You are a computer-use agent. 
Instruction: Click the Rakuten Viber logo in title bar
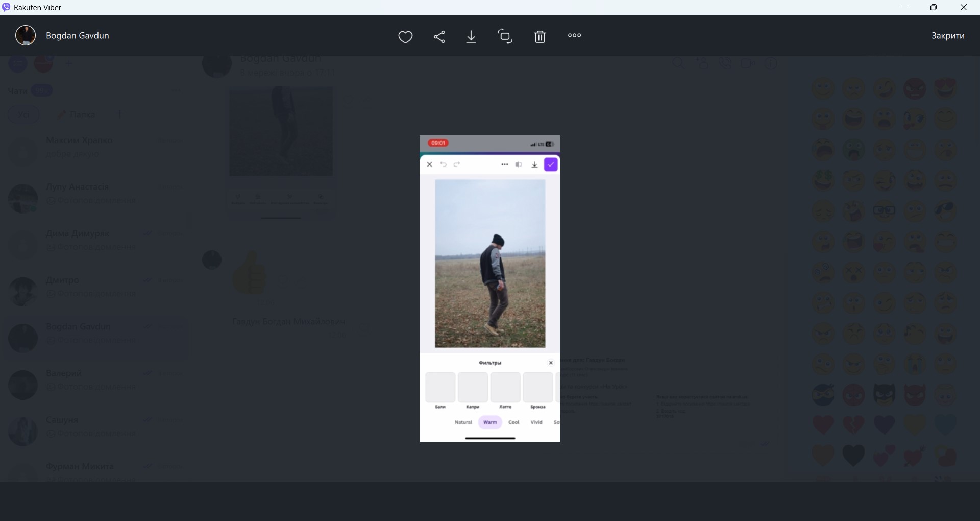pyautogui.click(x=6, y=7)
